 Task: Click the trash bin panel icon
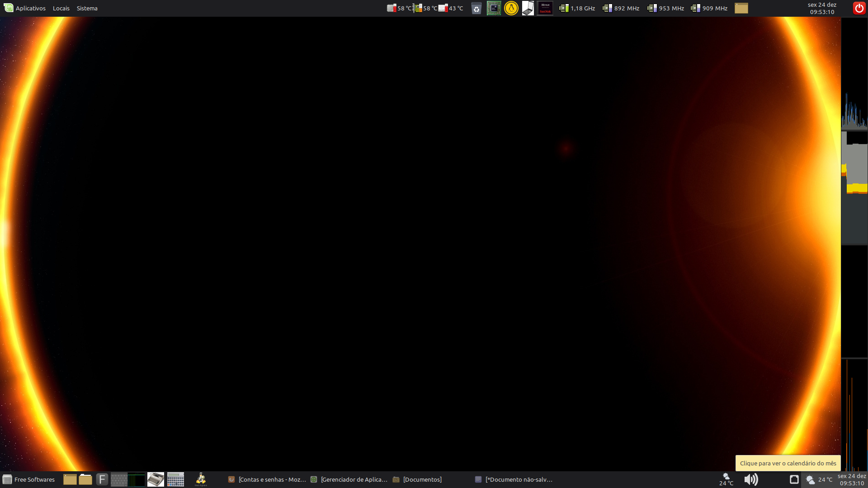pos(476,8)
